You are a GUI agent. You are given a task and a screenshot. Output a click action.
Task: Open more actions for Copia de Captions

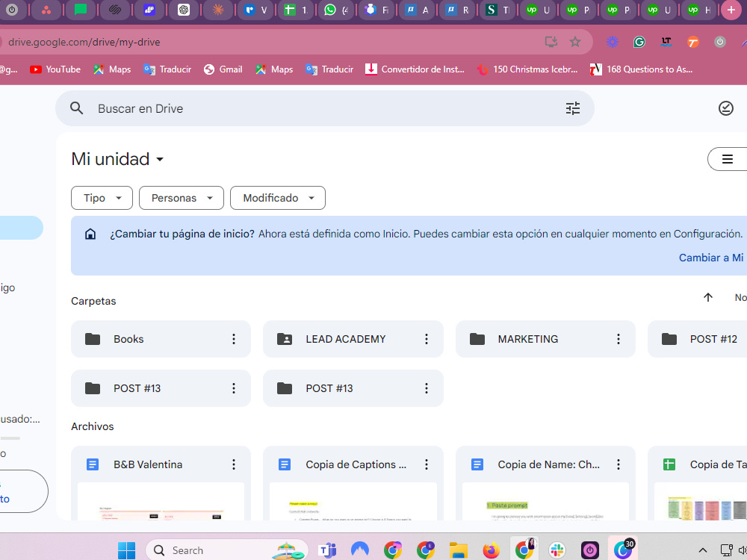[x=426, y=464]
